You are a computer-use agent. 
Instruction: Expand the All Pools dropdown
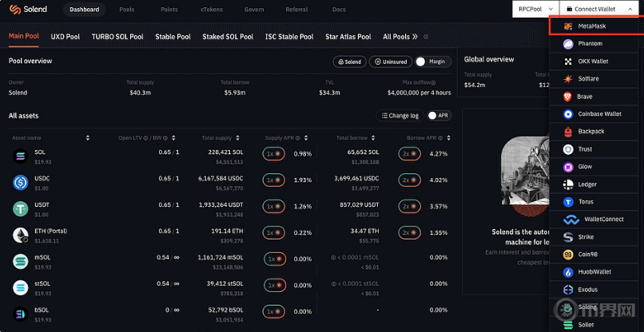[x=400, y=37]
